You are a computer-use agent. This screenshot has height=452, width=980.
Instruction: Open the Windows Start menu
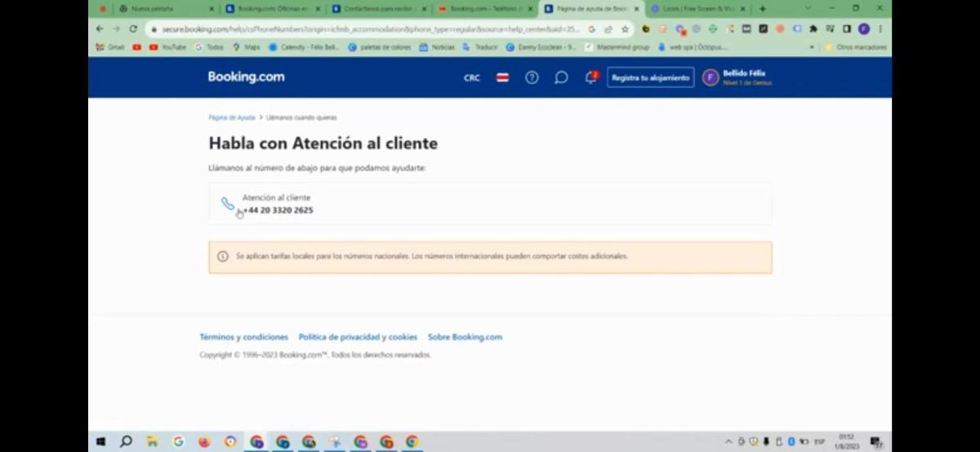(x=101, y=441)
